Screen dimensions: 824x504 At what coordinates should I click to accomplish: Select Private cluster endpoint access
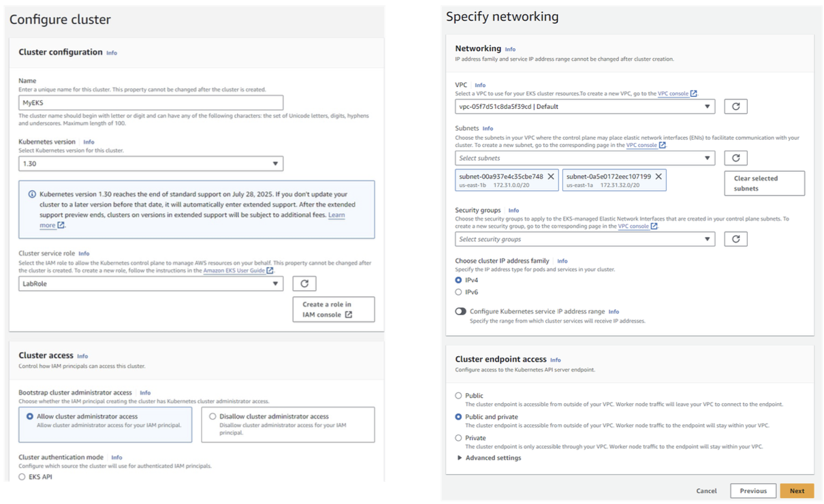coord(458,438)
